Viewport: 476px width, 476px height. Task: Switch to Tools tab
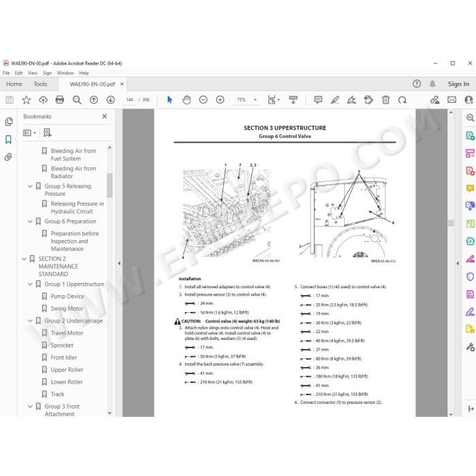[40, 84]
